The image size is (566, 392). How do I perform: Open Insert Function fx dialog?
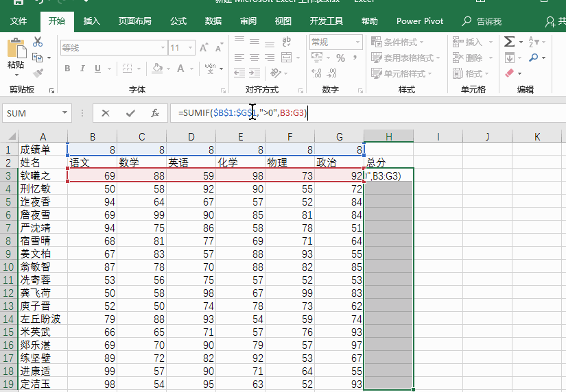(x=155, y=113)
